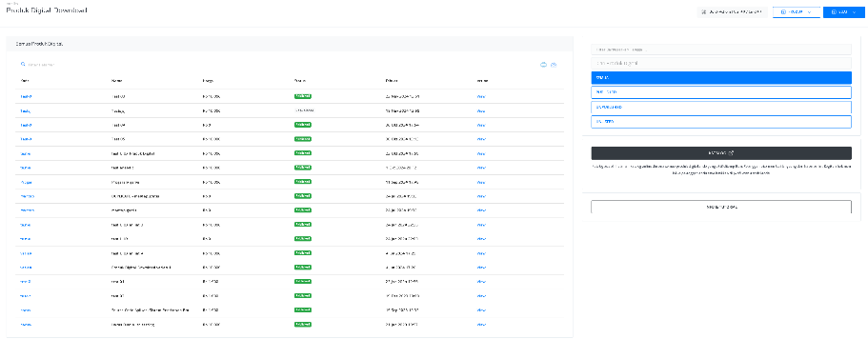The image size is (868, 359).
Task: Click the 'Test 05' product name cell
Action: (x=119, y=139)
